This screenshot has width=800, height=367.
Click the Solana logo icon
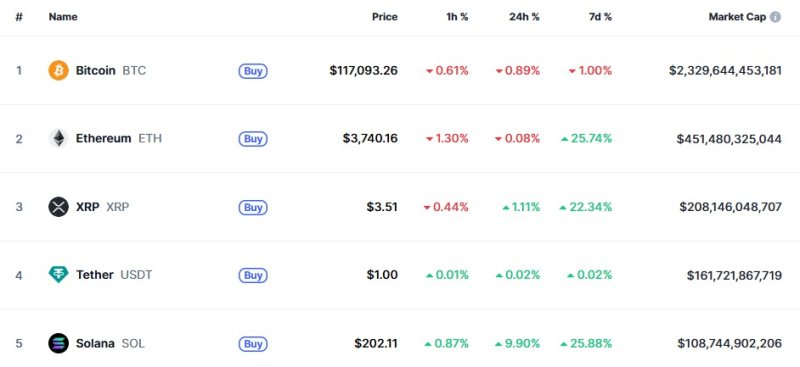point(58,344)
